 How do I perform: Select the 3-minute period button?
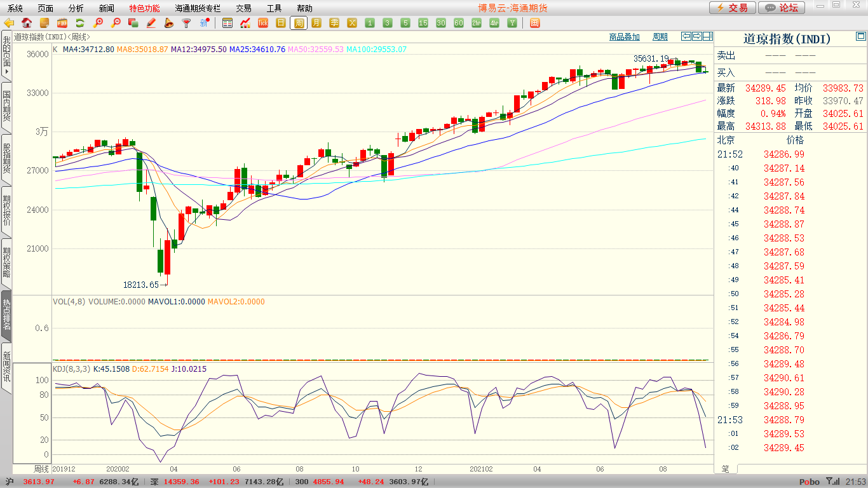(x=388, y=23)
